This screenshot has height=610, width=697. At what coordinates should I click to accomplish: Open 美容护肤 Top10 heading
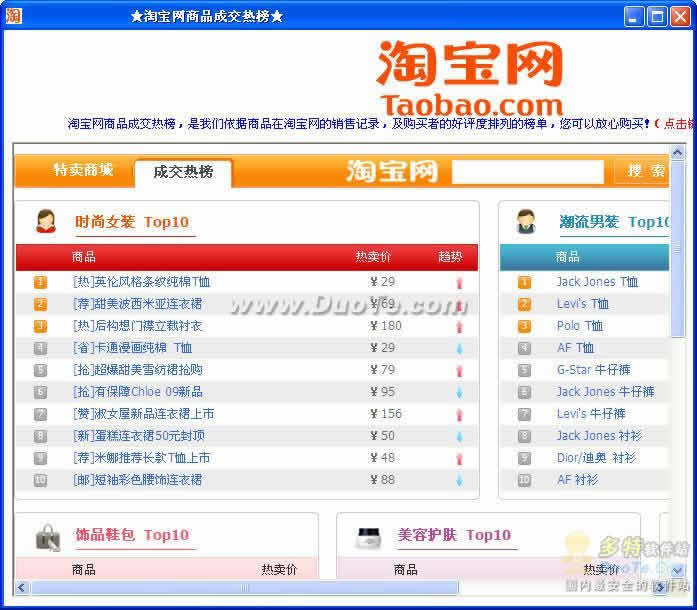click(454, 535)
